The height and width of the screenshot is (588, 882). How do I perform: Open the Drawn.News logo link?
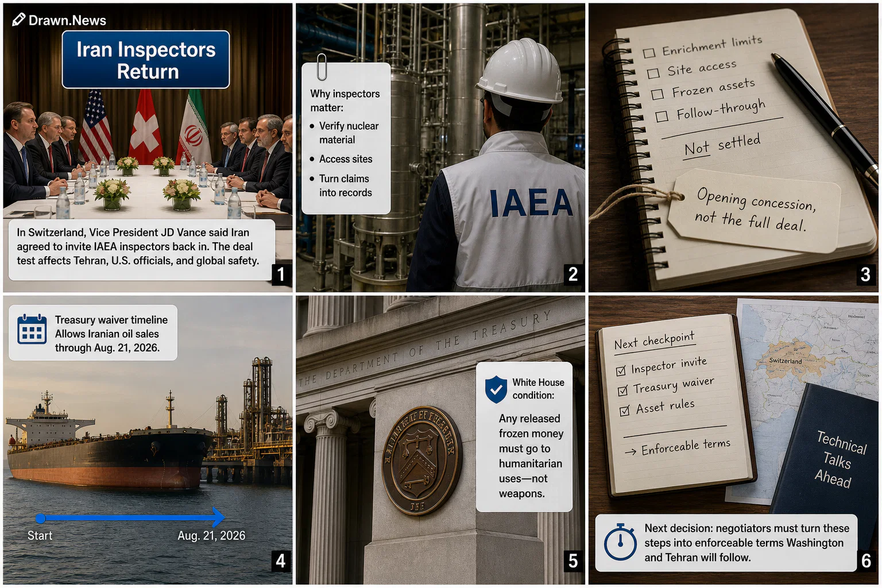coord(59,20)
